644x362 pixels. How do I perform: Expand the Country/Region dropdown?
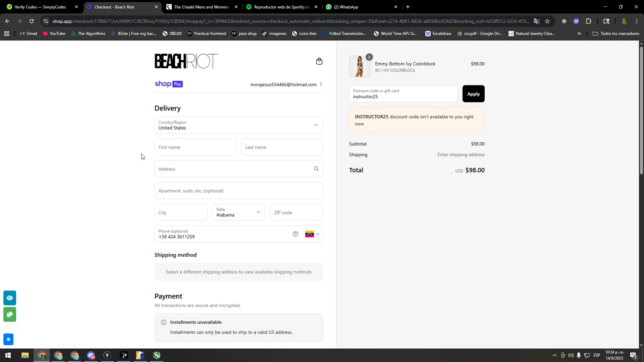point(239,125)
